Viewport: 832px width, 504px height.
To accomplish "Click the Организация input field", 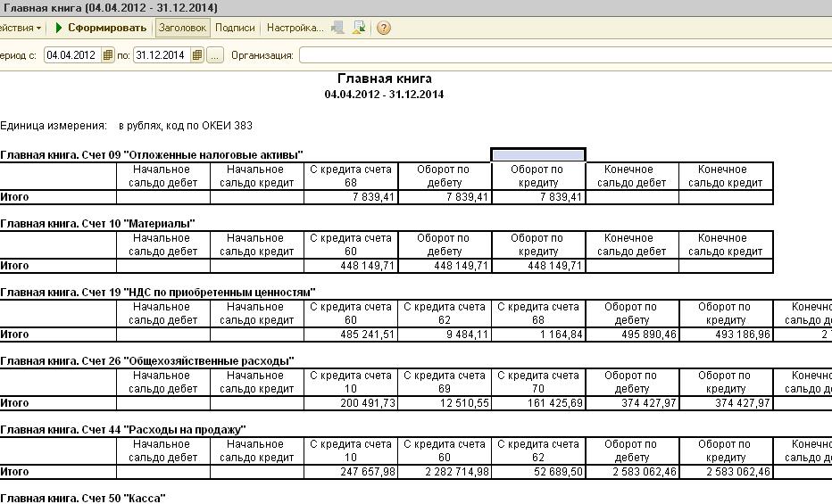I will [x=565, y=55].
